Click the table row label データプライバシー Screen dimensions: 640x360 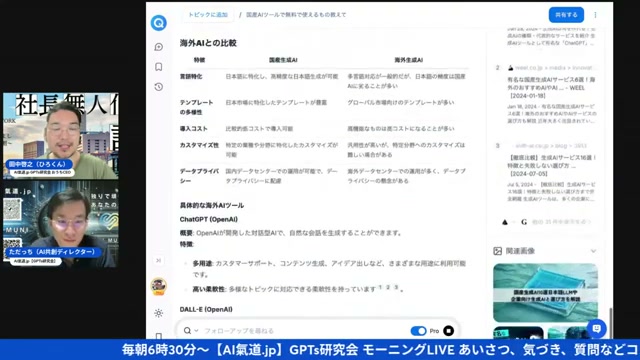click(199, 176)
